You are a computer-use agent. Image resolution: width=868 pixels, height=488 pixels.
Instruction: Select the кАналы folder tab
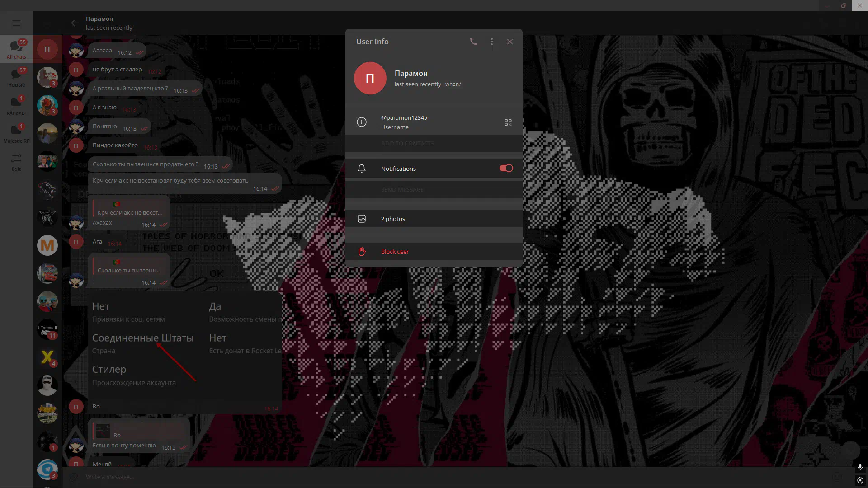(x=16, y=105)
